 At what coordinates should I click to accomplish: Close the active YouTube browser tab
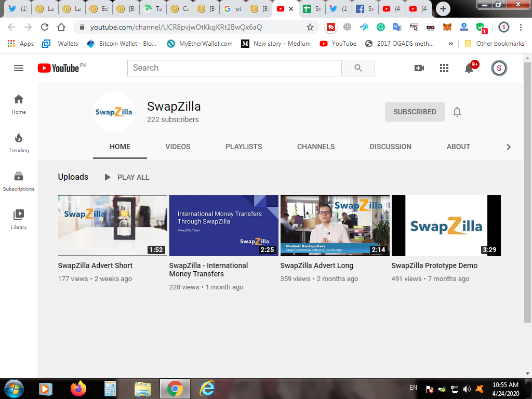click(291, 9)
